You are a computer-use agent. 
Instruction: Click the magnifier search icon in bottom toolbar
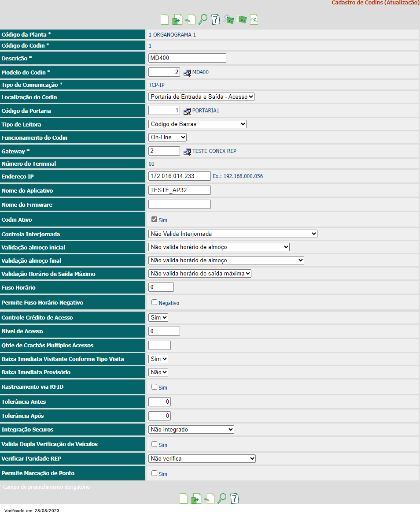[222, 498]
